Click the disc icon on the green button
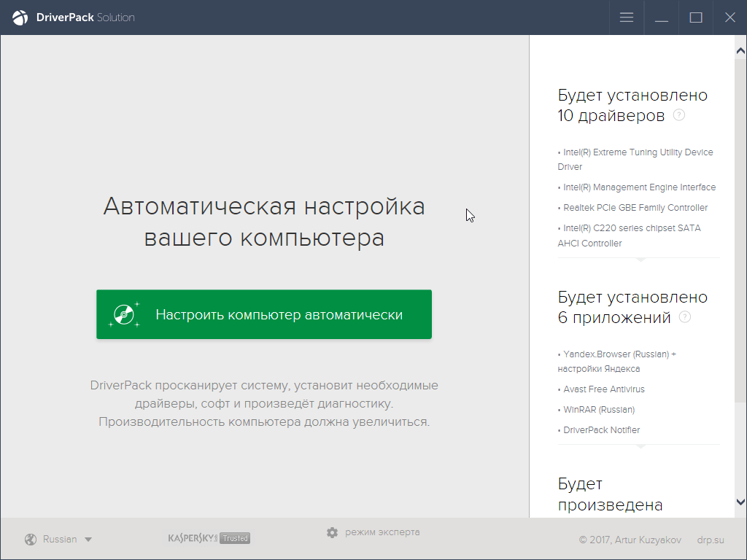 coord(124,315)
